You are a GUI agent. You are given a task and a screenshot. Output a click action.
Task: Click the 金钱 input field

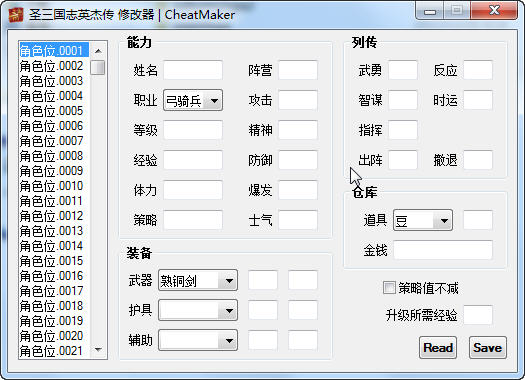coord(443,250)
